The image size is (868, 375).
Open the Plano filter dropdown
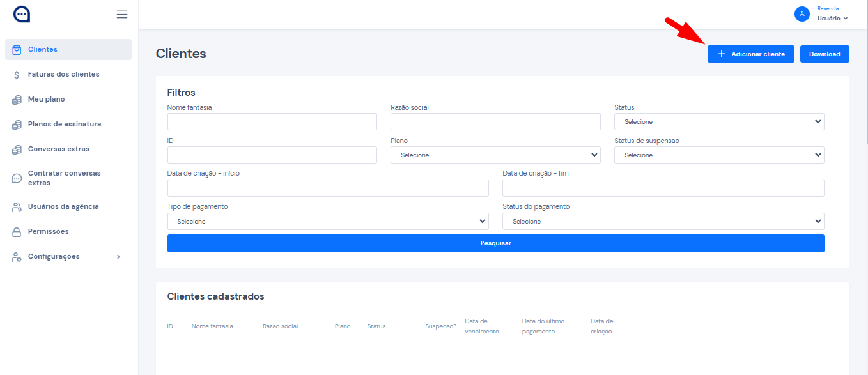coord(495,155)
